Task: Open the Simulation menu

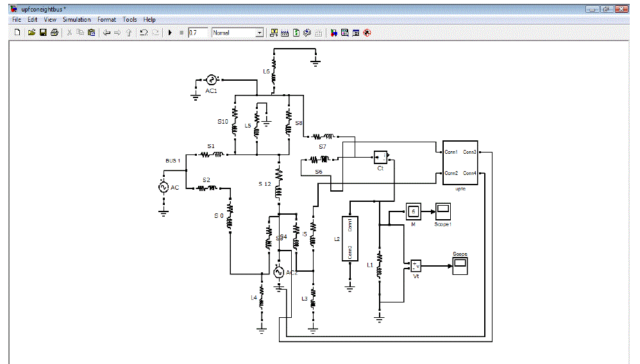Action: [76, 20]
